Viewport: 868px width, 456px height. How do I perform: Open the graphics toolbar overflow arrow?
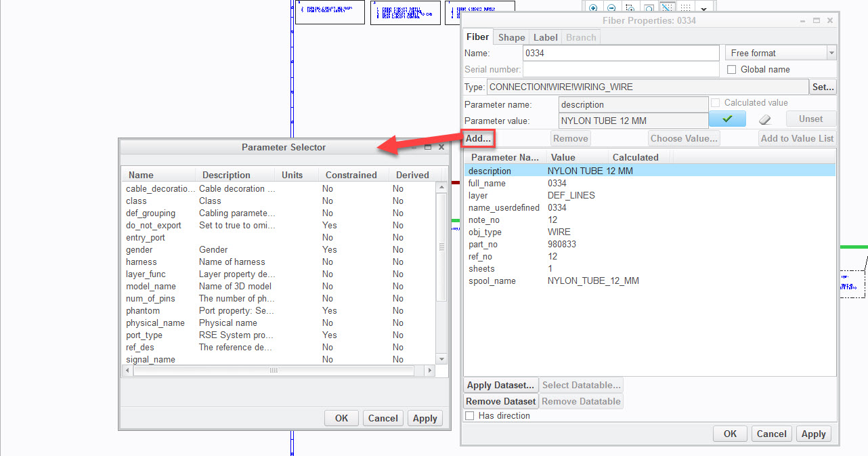click(703, 9)
